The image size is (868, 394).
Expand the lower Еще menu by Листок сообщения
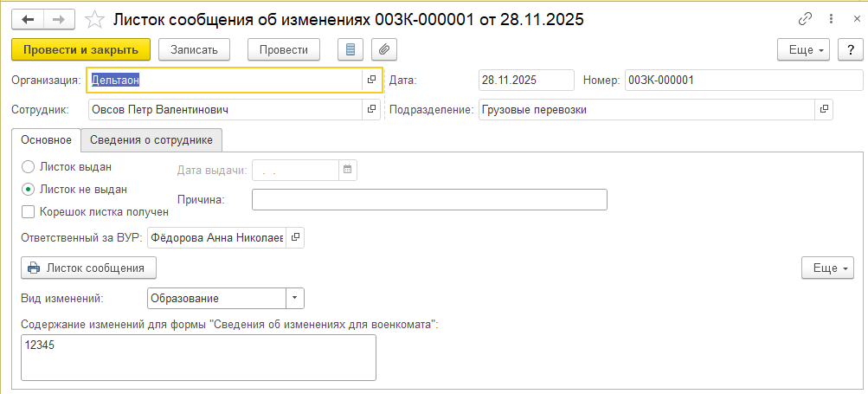pyautogui.click(x=827, y=268)
